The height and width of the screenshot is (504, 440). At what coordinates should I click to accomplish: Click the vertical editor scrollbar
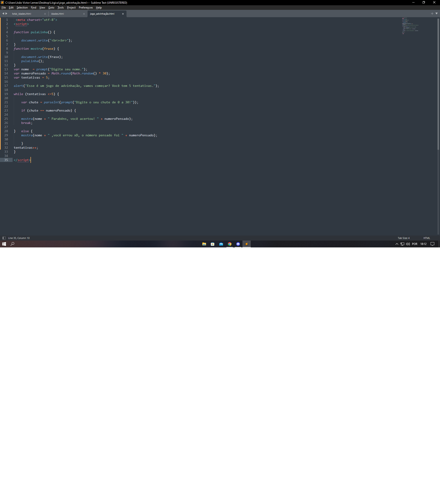coord(438,84)
